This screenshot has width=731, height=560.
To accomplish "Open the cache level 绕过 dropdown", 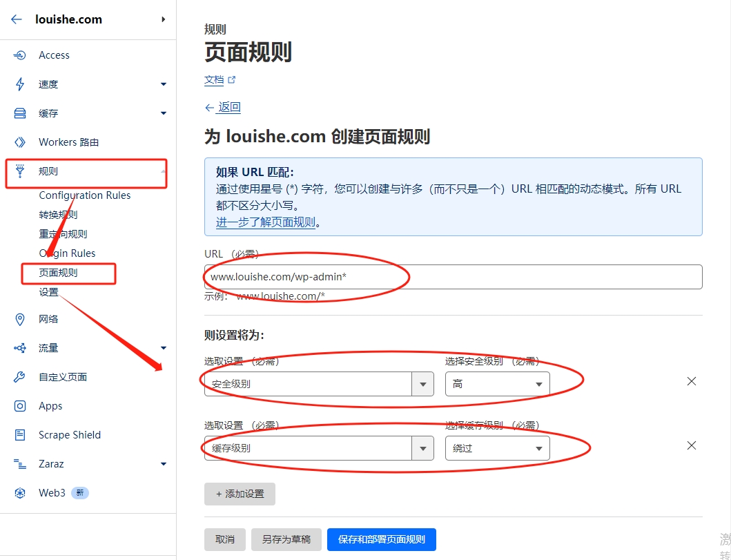I will click(x=498, y=448).
